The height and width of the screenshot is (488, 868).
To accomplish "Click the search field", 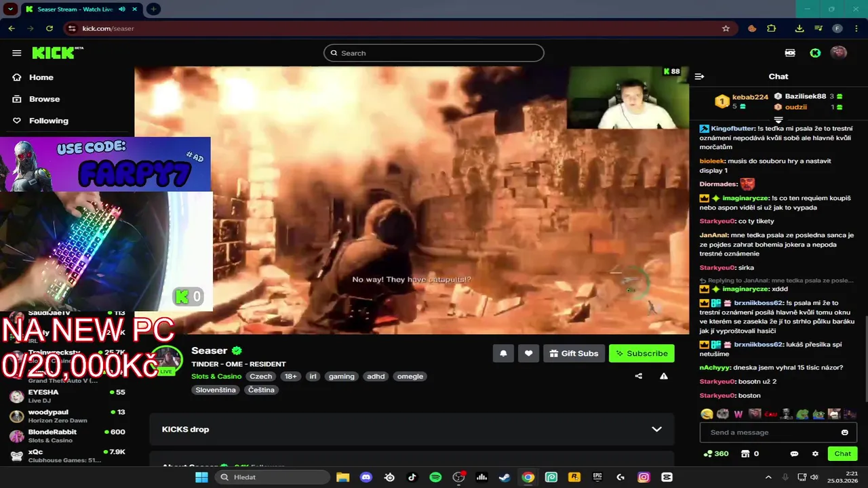I will 434,53.
